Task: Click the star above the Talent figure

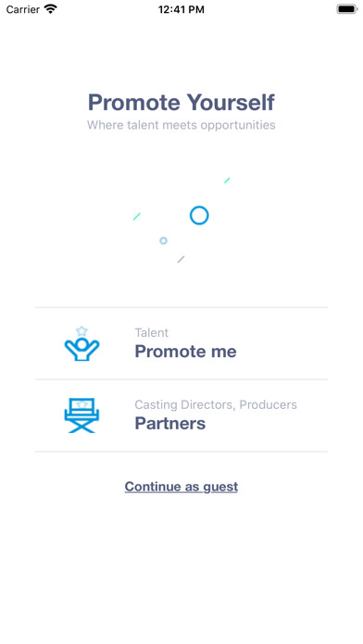Action: coord(81,331)
